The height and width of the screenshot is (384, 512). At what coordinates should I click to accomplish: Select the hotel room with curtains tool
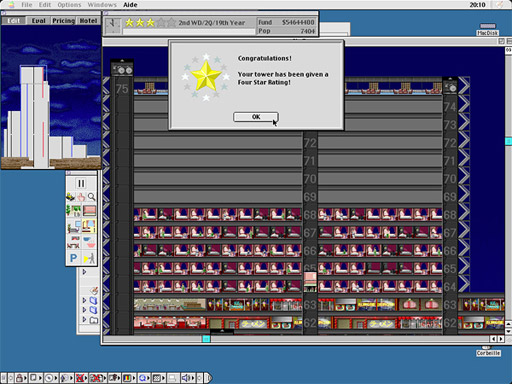coord(89,226)
